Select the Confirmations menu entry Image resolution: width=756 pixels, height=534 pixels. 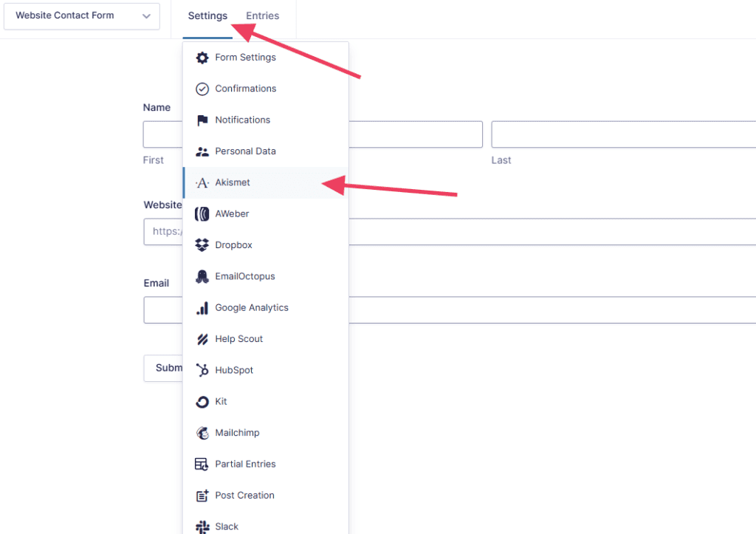tap(266, 89)
